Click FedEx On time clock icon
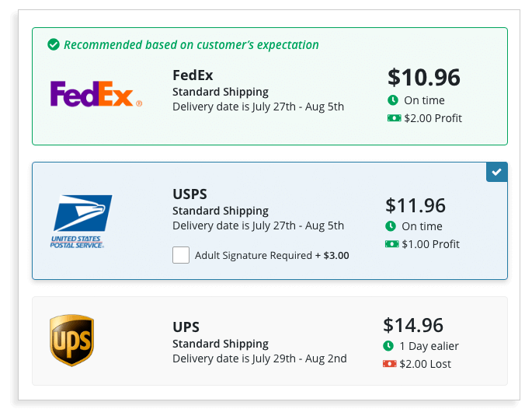 pos(393,100)
